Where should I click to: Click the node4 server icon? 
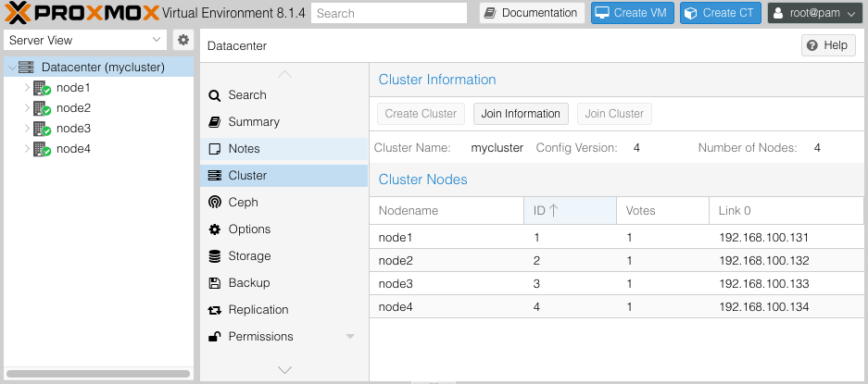point(42,149)
